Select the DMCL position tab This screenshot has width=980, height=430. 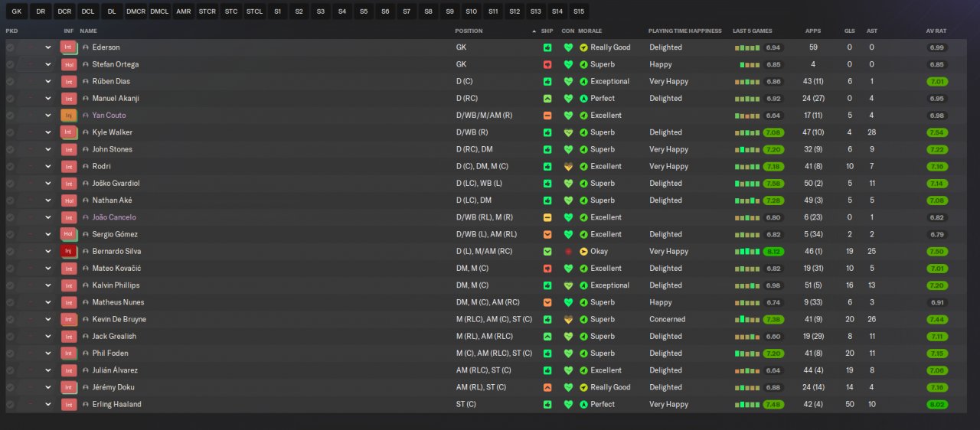[x=159, y=11]
